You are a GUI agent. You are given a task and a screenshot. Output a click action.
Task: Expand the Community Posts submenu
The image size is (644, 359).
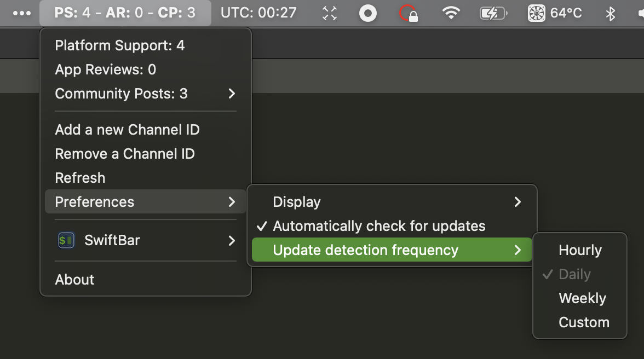click(122, 94)
